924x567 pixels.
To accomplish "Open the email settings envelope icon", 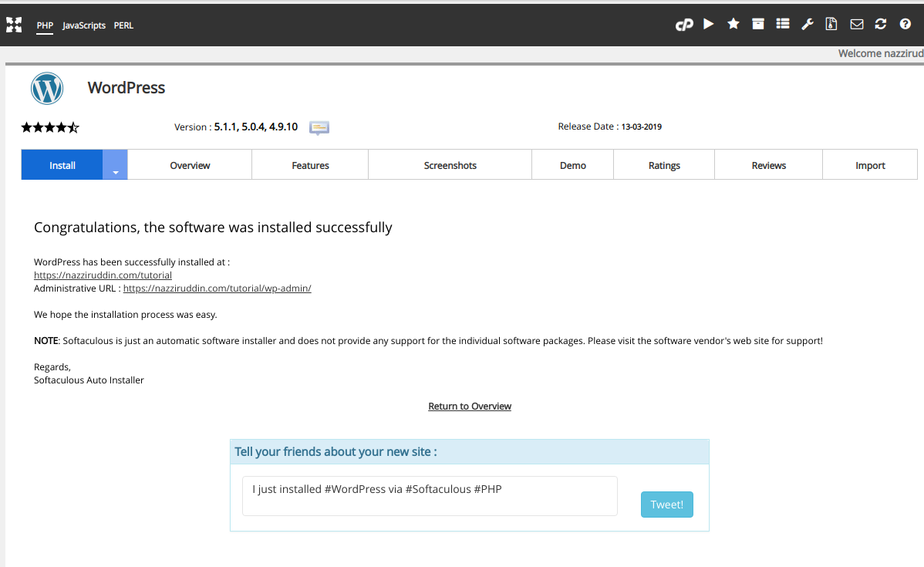I will coord(856,24).
